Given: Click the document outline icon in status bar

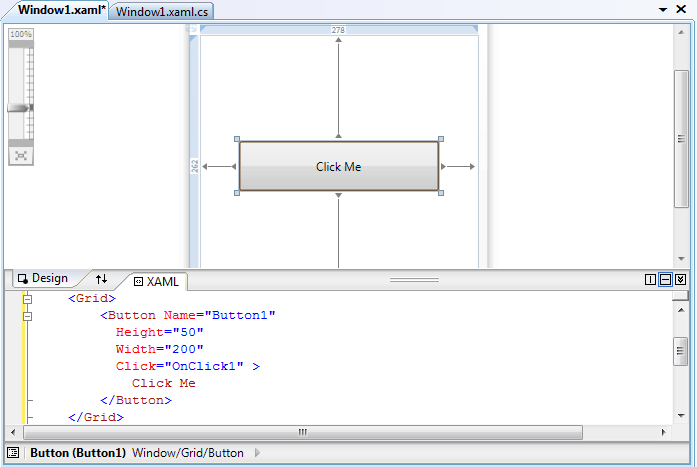Looking at the screenshot, I should 13,453.
